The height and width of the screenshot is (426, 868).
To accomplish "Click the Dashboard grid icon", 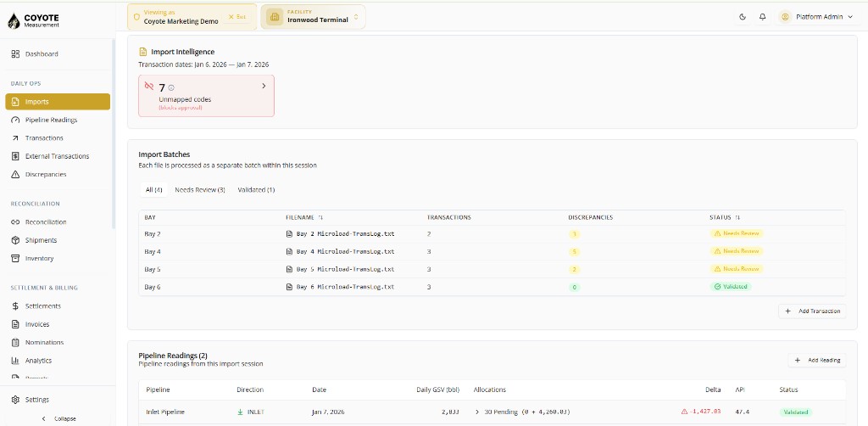I will 15,53.
